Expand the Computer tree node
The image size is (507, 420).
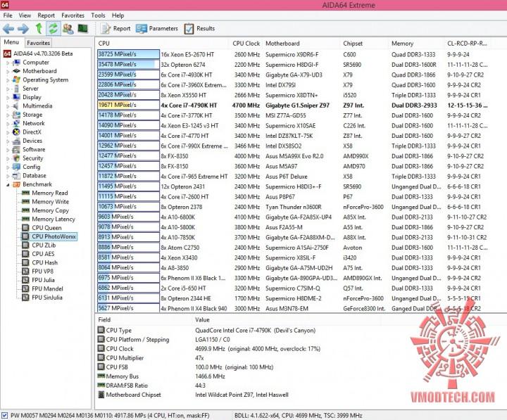tap(8, 63)
